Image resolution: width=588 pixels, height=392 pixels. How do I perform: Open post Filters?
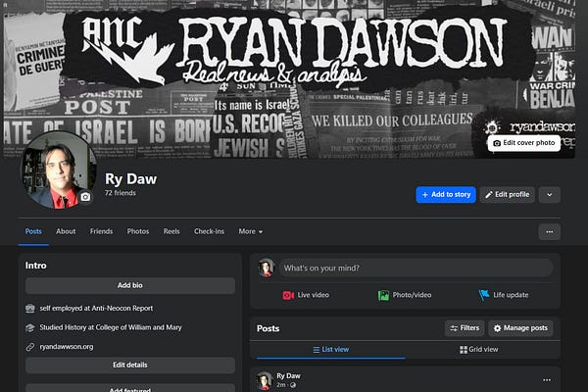pos(465,328)
